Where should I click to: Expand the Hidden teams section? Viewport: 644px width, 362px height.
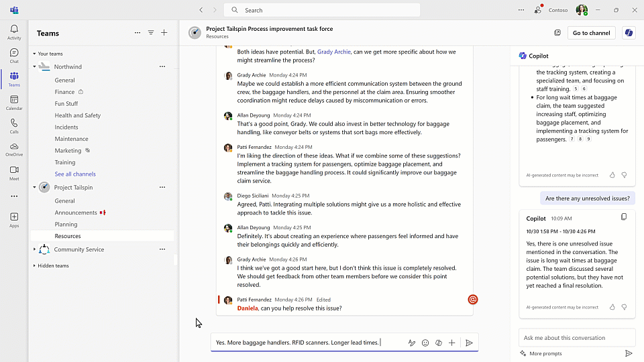pos(35,265)
